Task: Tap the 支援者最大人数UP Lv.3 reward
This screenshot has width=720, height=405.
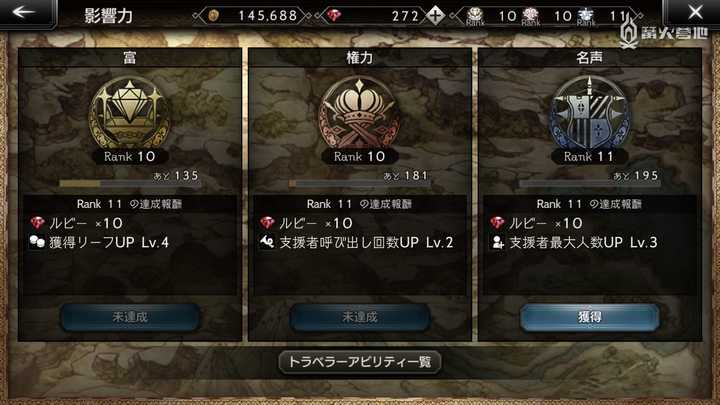Action: click(574, 242)
